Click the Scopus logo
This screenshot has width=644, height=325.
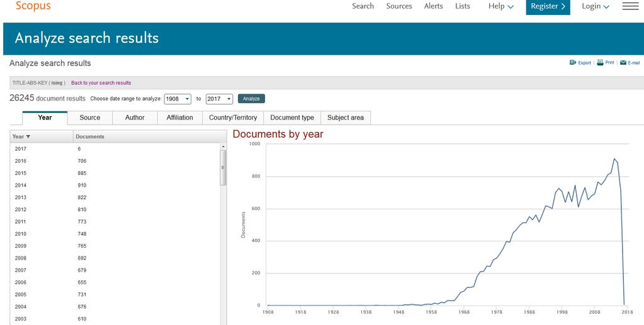click(x=33, y=6)
